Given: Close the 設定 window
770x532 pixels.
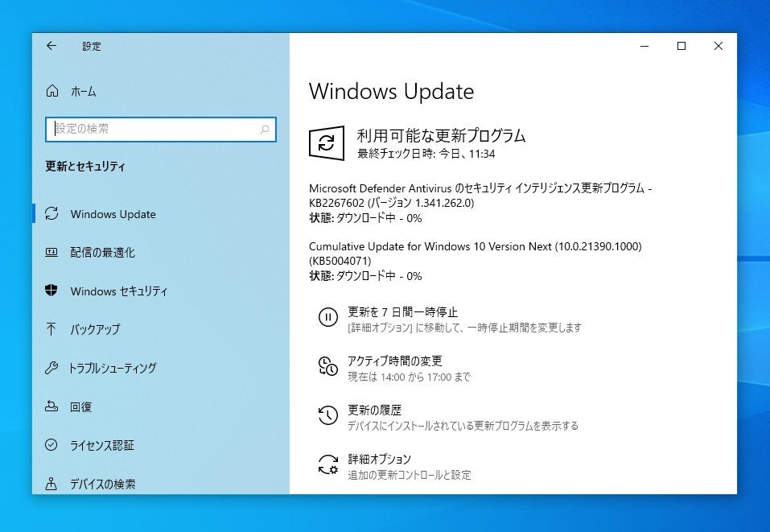Looking at the screenshot, I should tap(718, 46).
